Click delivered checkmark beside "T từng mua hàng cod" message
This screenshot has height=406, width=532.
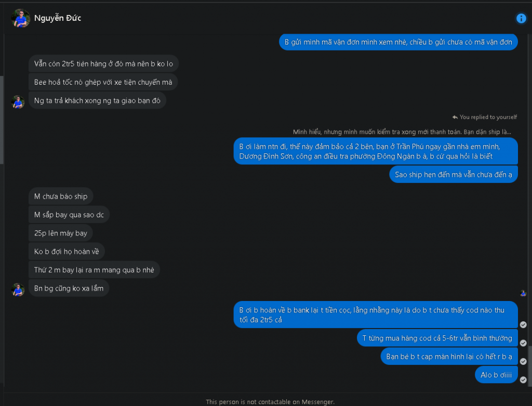[523, 343]
